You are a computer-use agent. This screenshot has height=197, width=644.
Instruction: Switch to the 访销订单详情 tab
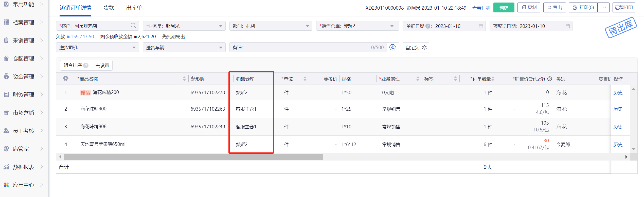pos(76,8)
